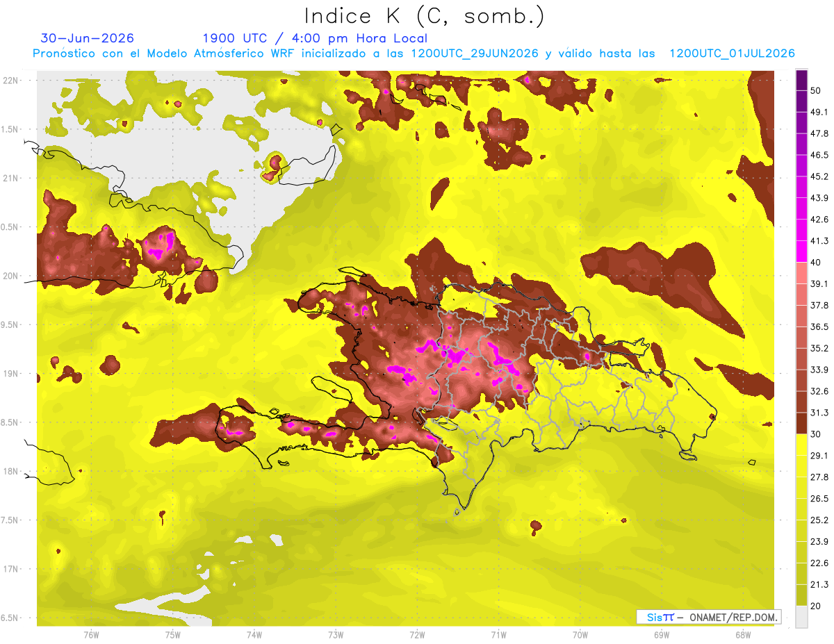Click the colorbar value "33.9"
Screen dimensions: 834x644
819,370
